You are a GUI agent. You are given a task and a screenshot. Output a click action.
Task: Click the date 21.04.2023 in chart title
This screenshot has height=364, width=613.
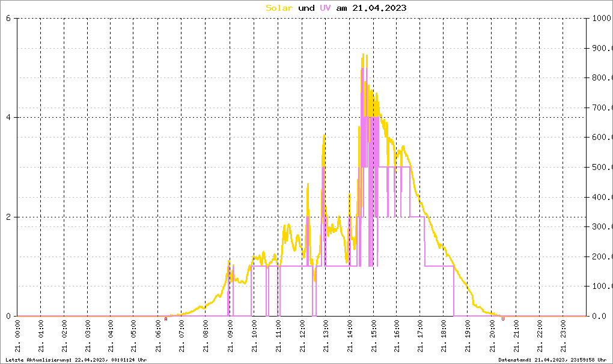(x=379, y=8)
